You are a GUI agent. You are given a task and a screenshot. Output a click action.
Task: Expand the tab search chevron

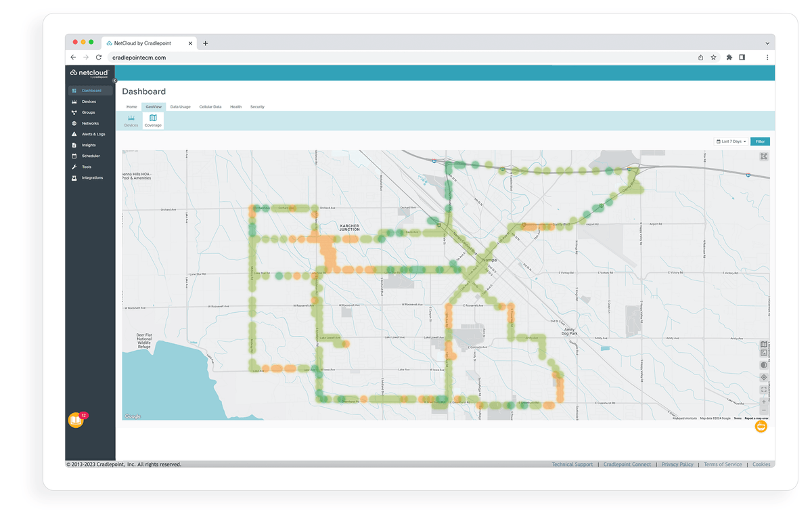pos(767,43)
